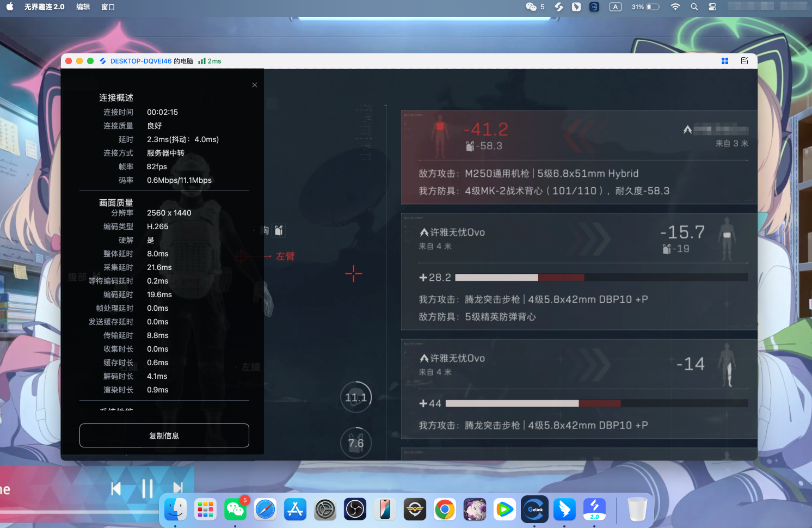Open OBS from the Dock
The height and width of the screenshot is (528, 812).
(x=355, y=509)
